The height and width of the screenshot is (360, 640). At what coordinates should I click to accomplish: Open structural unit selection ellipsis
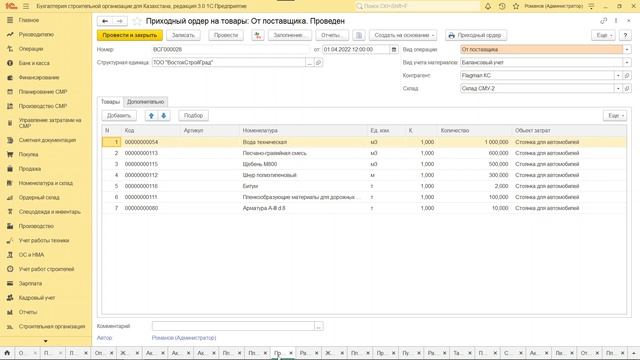310,62
